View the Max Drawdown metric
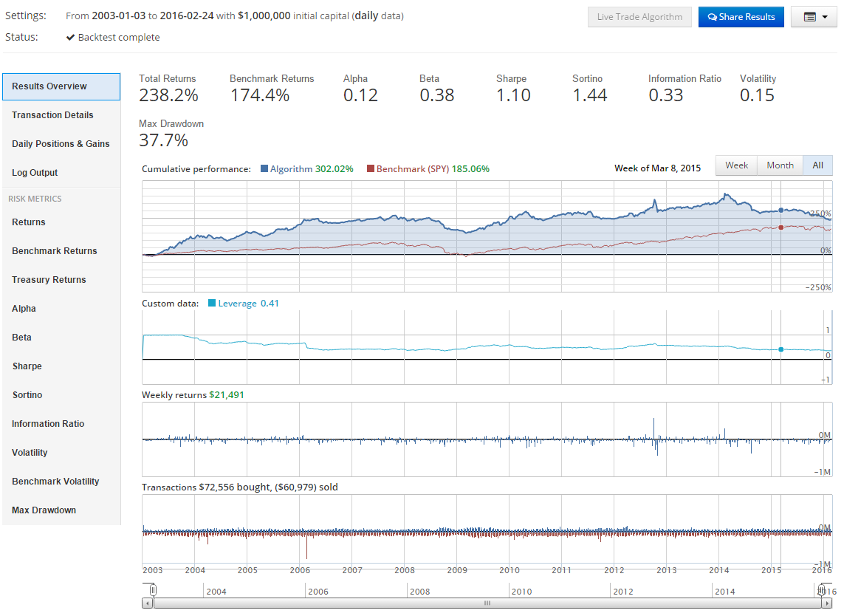This screenshot has width=844, height=616. (44, 510)
